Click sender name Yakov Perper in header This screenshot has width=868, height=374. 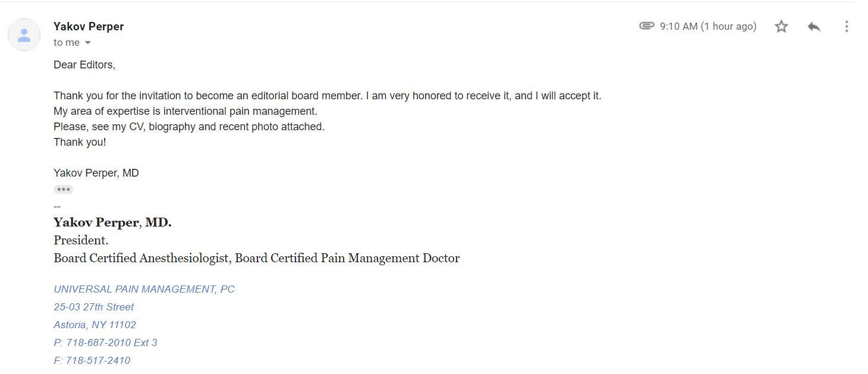click(89, 26)
